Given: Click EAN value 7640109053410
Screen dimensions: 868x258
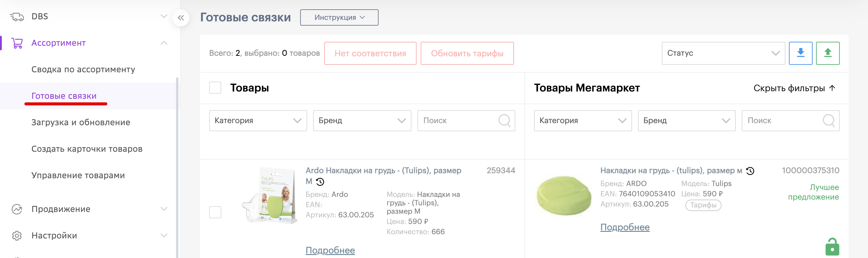Looking at the screenshot, I should [647, 194].
